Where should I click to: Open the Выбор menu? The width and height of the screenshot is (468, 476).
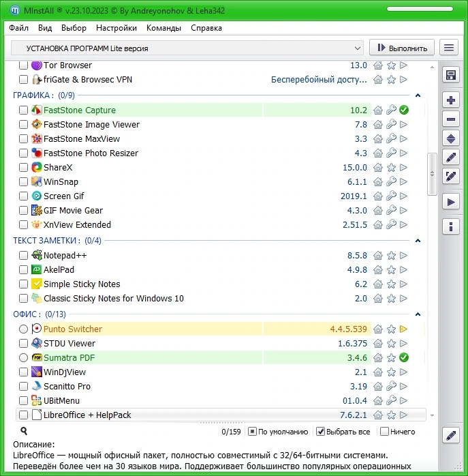[74, 28]
